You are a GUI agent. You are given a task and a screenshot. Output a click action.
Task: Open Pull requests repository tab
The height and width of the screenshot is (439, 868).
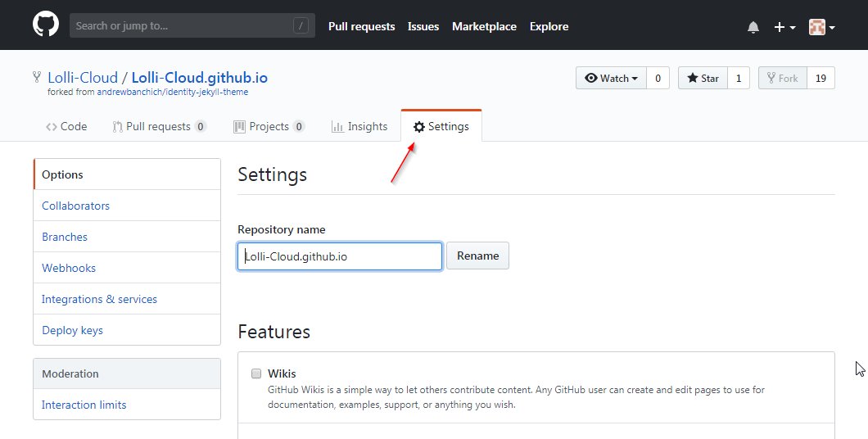(160, 126)
